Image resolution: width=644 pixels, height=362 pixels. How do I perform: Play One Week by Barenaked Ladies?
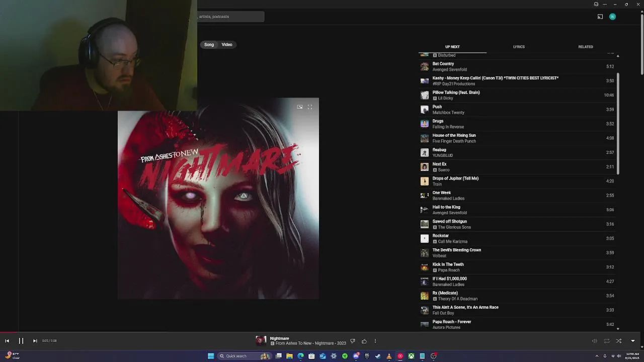point(517,196)
